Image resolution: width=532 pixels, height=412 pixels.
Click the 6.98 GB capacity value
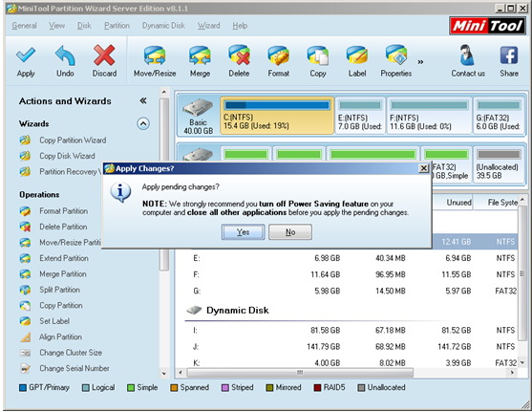327,258
